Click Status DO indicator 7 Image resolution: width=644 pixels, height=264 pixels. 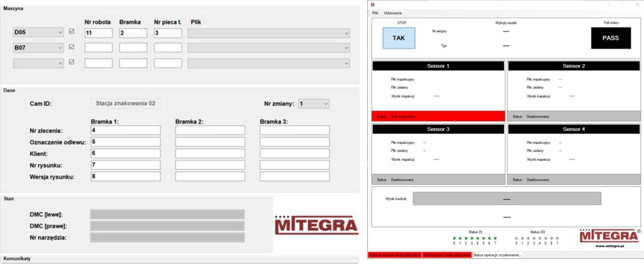[x=557, y=238]
